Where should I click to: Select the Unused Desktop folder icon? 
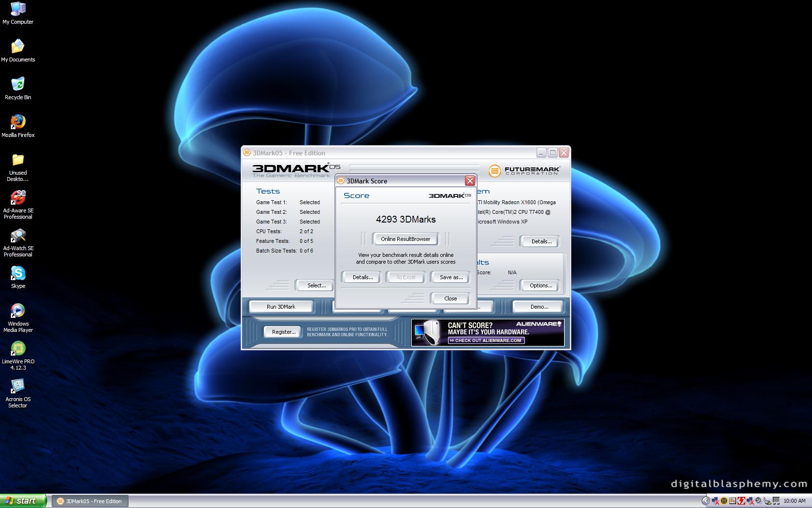pyautogui.click(x=18, y=167)
